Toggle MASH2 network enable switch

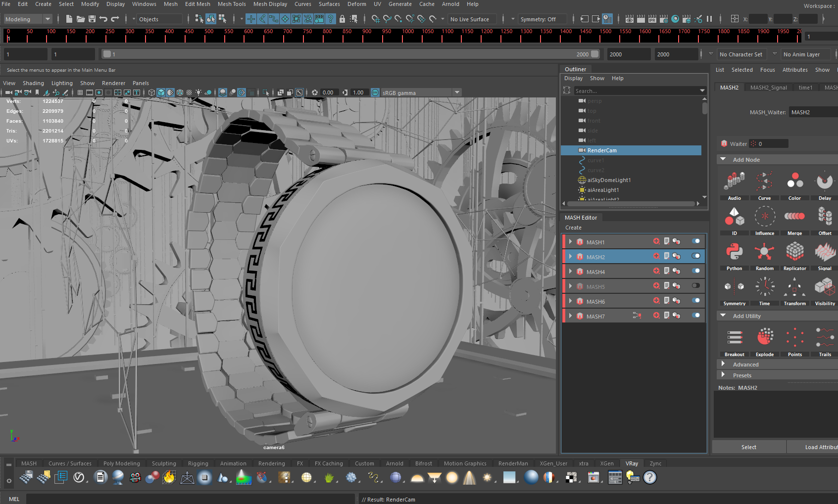tap(696, 256)
